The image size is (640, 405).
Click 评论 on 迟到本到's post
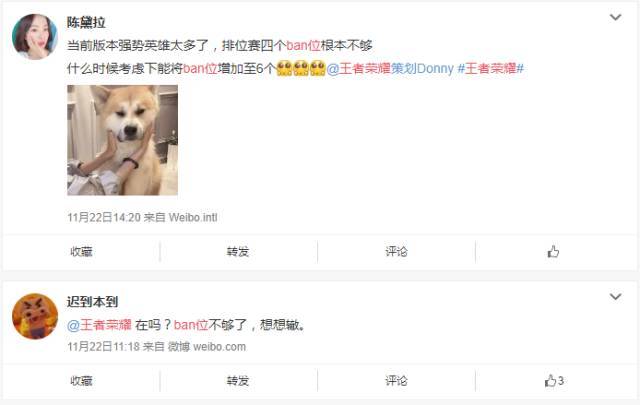click(396, 381)
